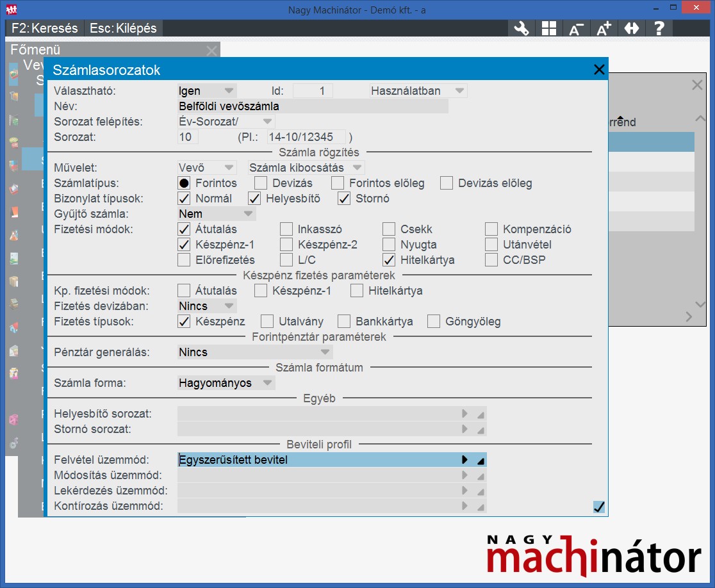Open settings with the wrench icon
This screenshot has height=588, width=715.
pyautogui.click(x=522, y=28)
